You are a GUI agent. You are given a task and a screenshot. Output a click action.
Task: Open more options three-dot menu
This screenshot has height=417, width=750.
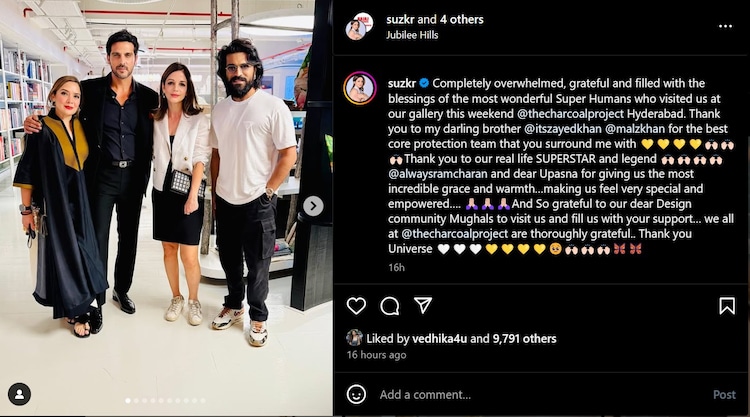725,26
